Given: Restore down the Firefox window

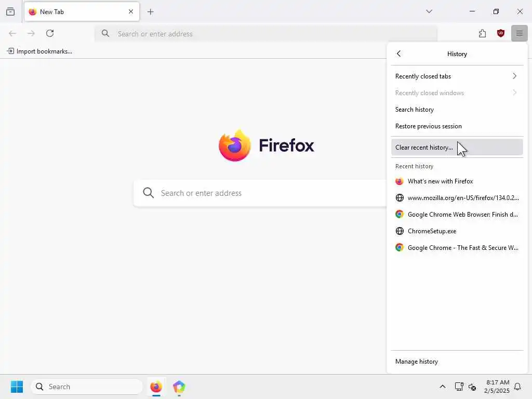Looking at the screenshot, I should click(x=496, y=11).
